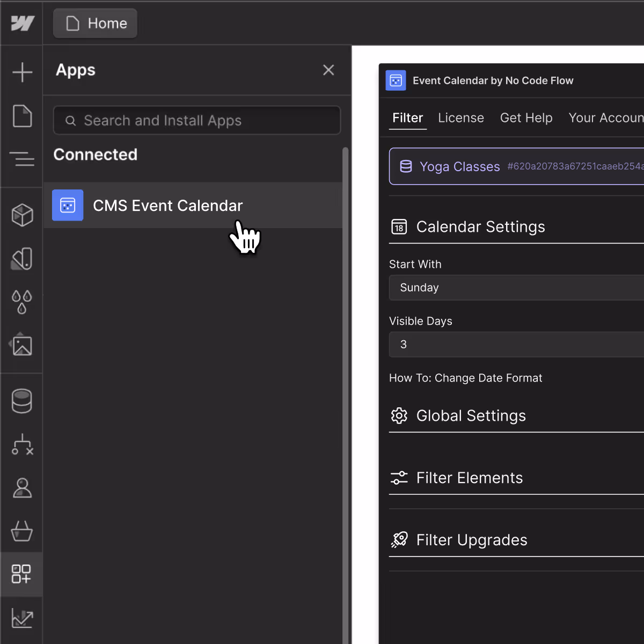
Task: Expand the Filter Upgrades section
Action: [x=516, y=540]
